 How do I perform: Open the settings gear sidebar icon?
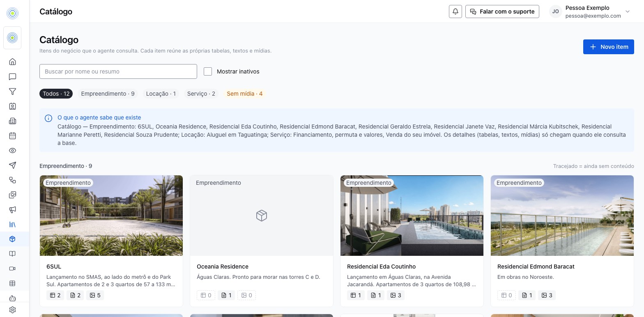tap(12, 310)
